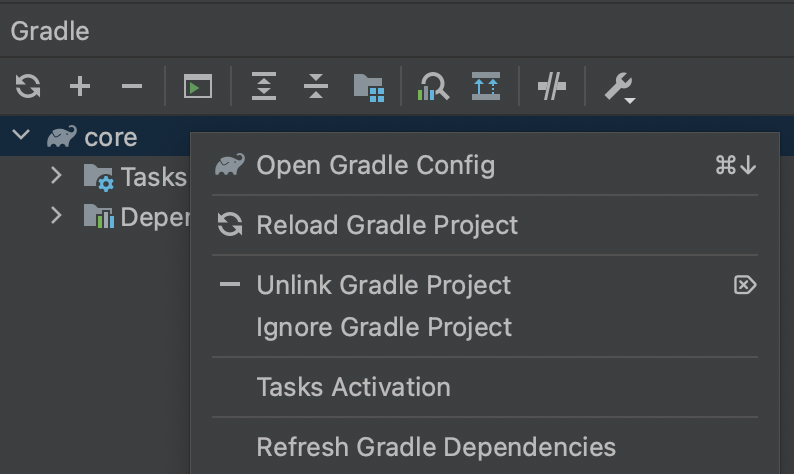Collapse the core project node
The image size is (794, 474).
point(21,135)
